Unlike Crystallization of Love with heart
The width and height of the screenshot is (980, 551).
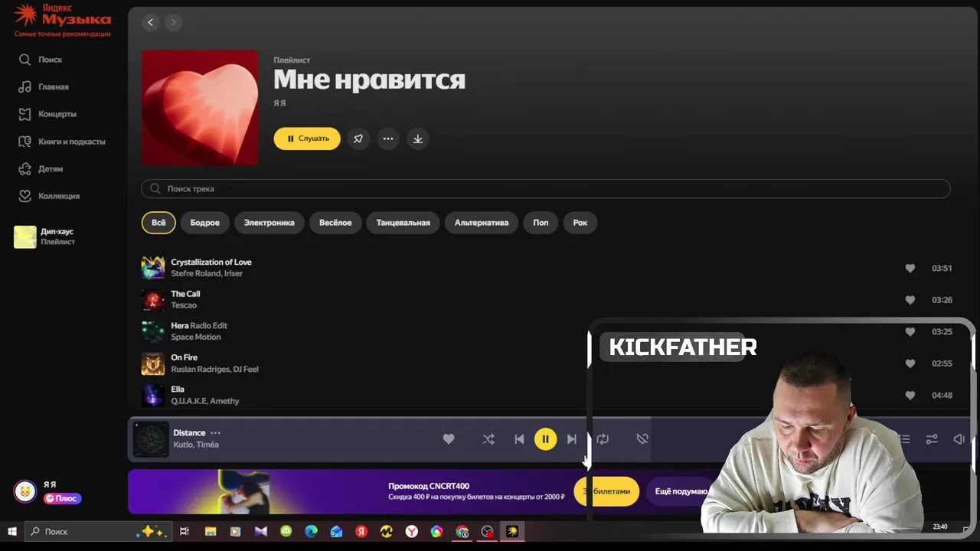(910, 269)
